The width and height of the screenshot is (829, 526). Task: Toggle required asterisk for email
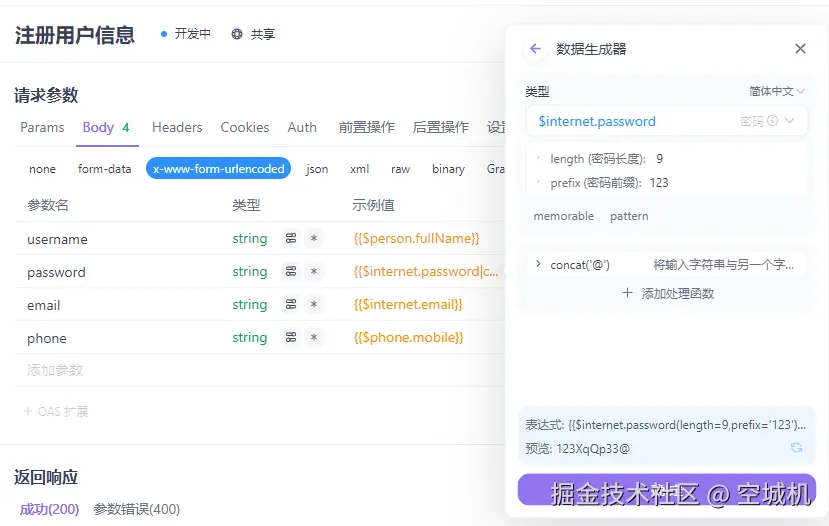tap(314, 304)
